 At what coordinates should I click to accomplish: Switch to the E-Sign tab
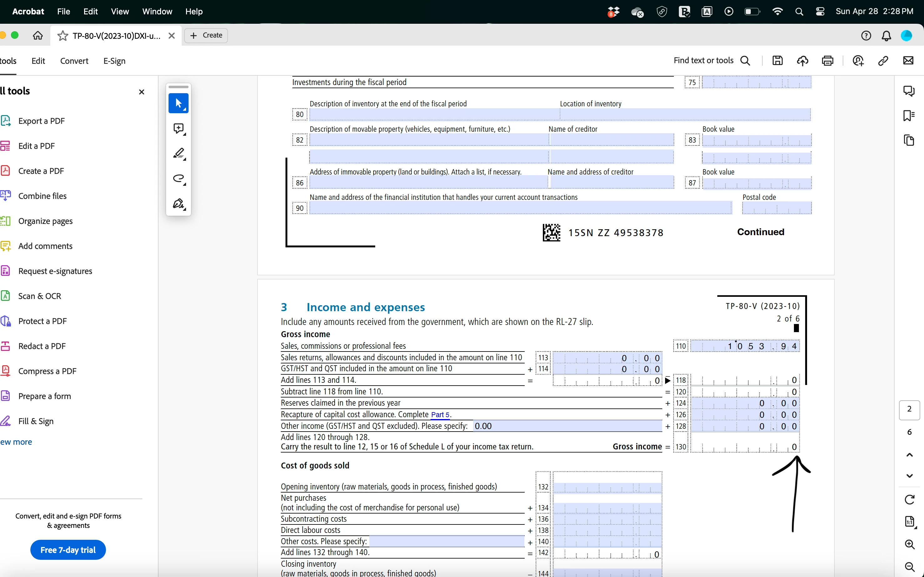point(114,61)
